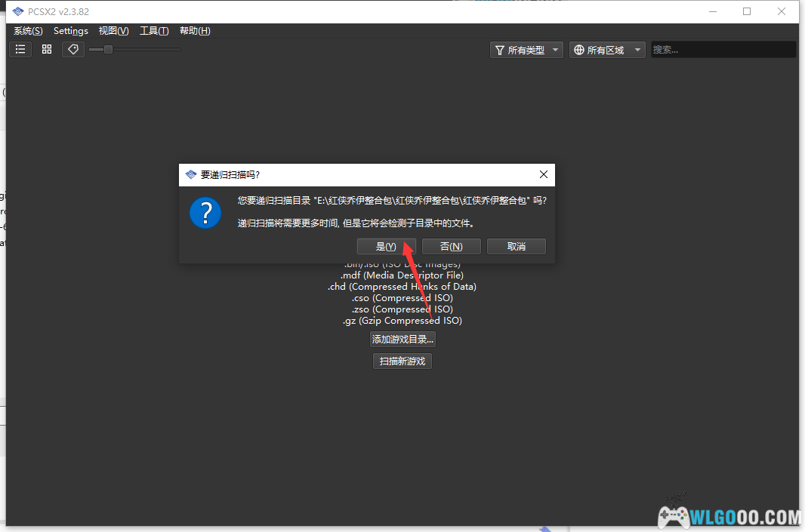Viewport: 805px width, 532px height.
Task: Decline recursive scan with 否(N)
Action: click(451, 247)
